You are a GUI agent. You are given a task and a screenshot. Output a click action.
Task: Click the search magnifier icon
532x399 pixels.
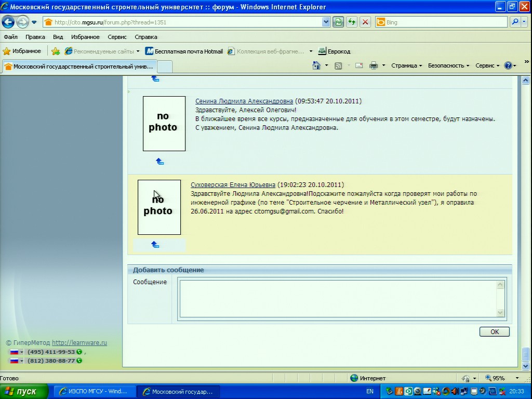click(x=515, y=22)
